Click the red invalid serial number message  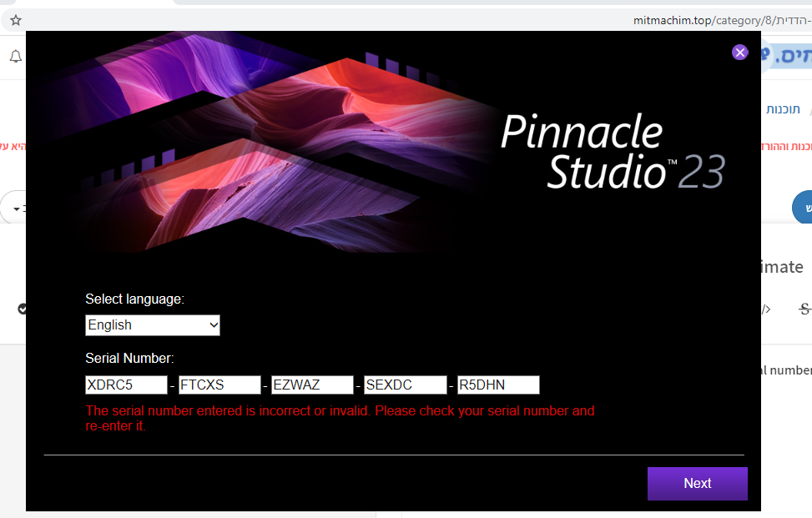tap(340, 418)
